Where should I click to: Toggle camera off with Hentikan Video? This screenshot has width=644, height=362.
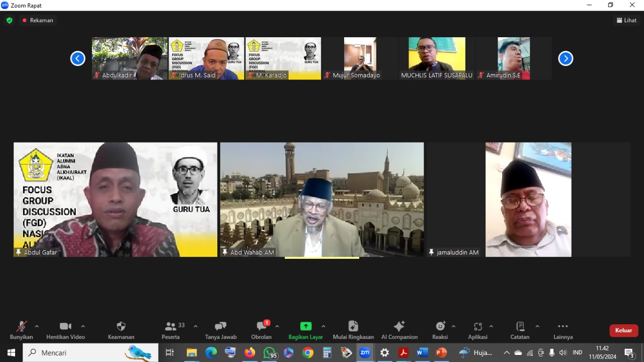coord(65,330)
